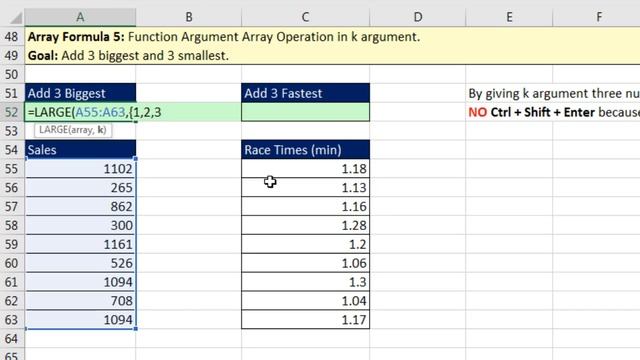The image size is (640, 360).
Task: Select row 52 header
Action: (x=12, y=112)
